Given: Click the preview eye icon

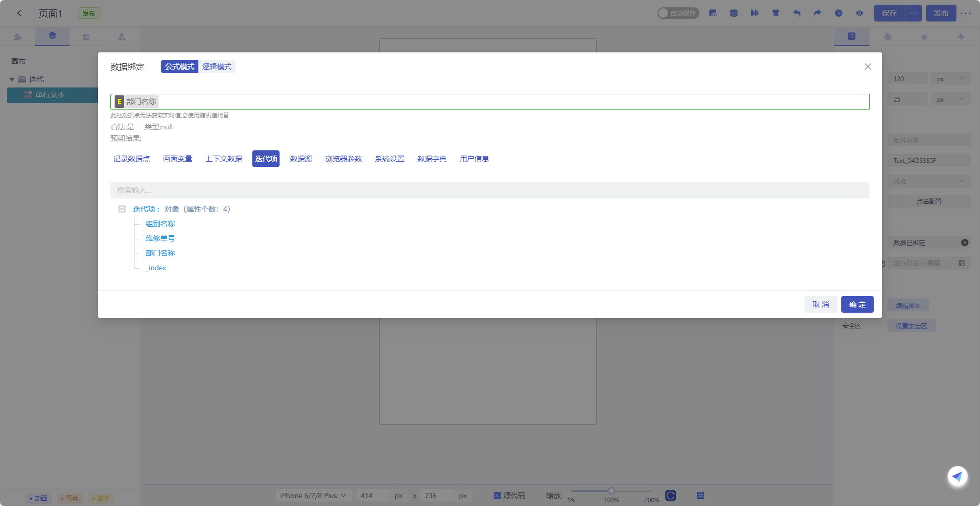Looking at the screenshot, I should point(860,13).
